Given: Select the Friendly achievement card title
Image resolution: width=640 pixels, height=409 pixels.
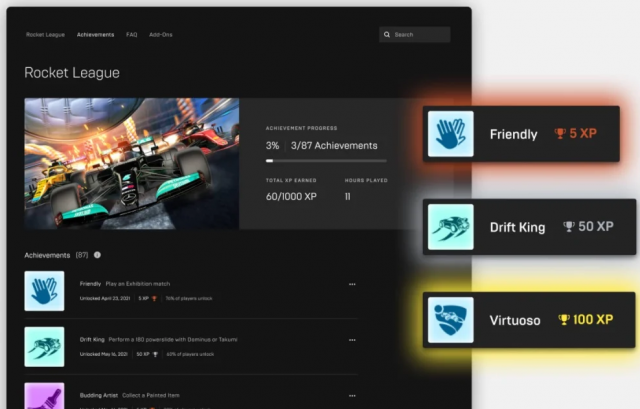Looking at the screenshot, I should click(x=513, y=134).
